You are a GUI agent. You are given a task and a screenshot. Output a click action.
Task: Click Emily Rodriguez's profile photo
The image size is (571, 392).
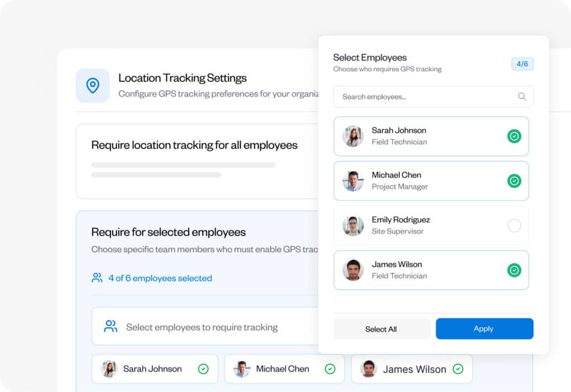pos(353,225)
